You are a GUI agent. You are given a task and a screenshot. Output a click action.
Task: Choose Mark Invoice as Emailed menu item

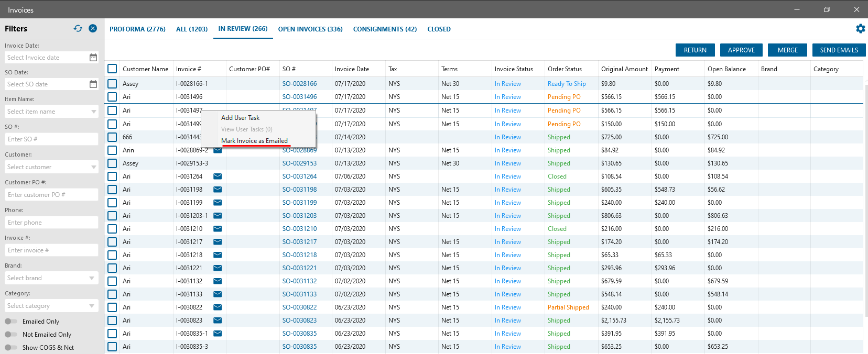(x=254, y=141)
